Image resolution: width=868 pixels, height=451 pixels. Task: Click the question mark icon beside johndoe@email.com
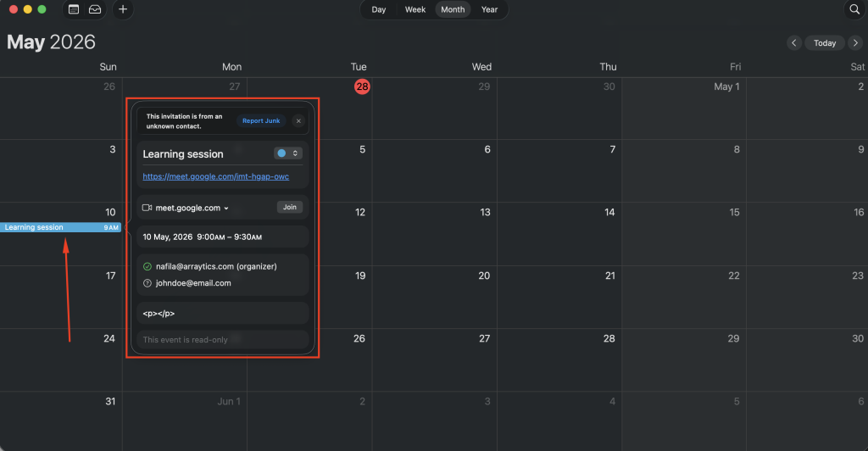tap(147, 283)
